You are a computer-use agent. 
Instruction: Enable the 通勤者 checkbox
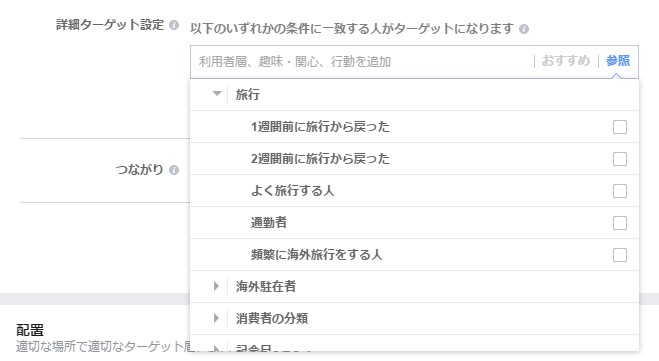[619, 223]
